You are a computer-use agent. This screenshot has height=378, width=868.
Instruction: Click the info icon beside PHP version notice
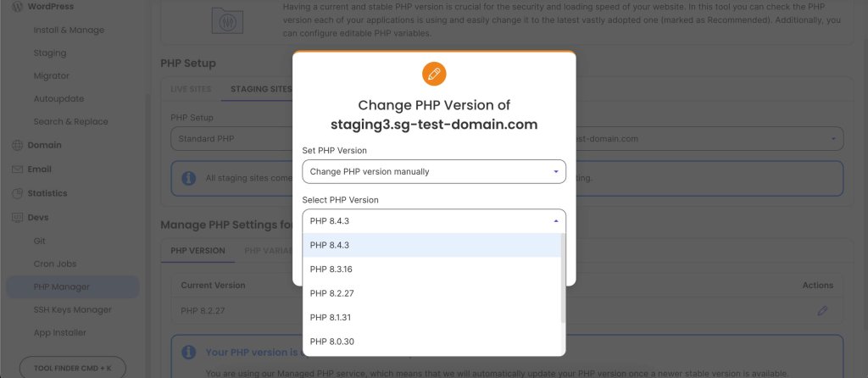click(x=189, y=352)
